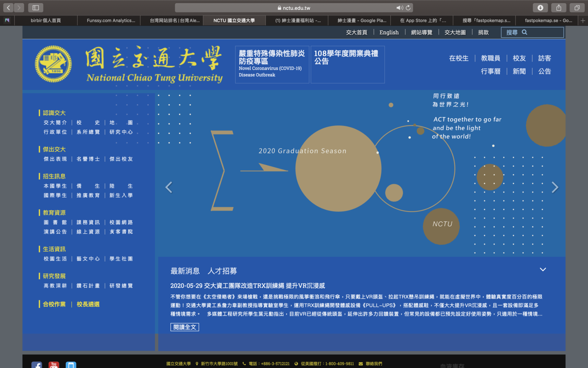Open 國際學生 in sidebar
Viewport: 588px width, 368px height.
55,195
